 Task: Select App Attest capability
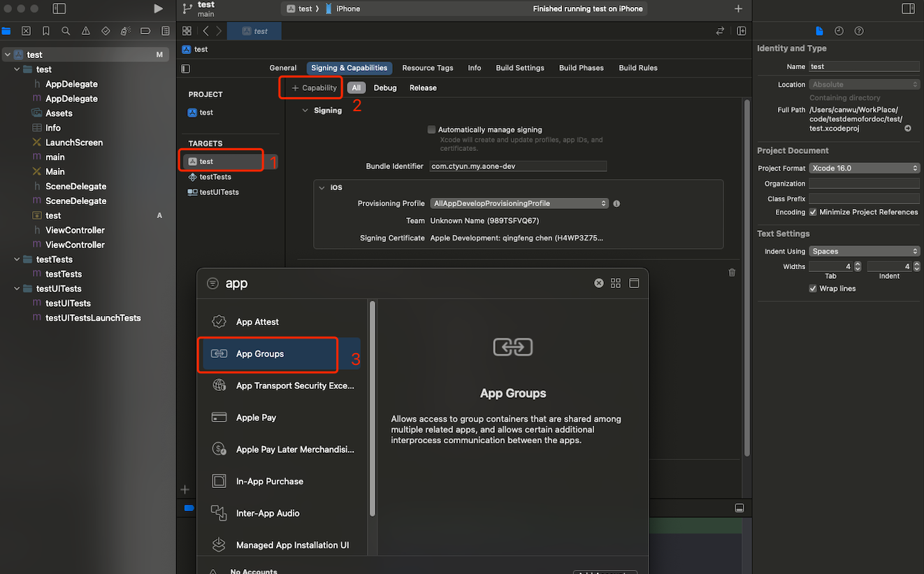[282, 322]
